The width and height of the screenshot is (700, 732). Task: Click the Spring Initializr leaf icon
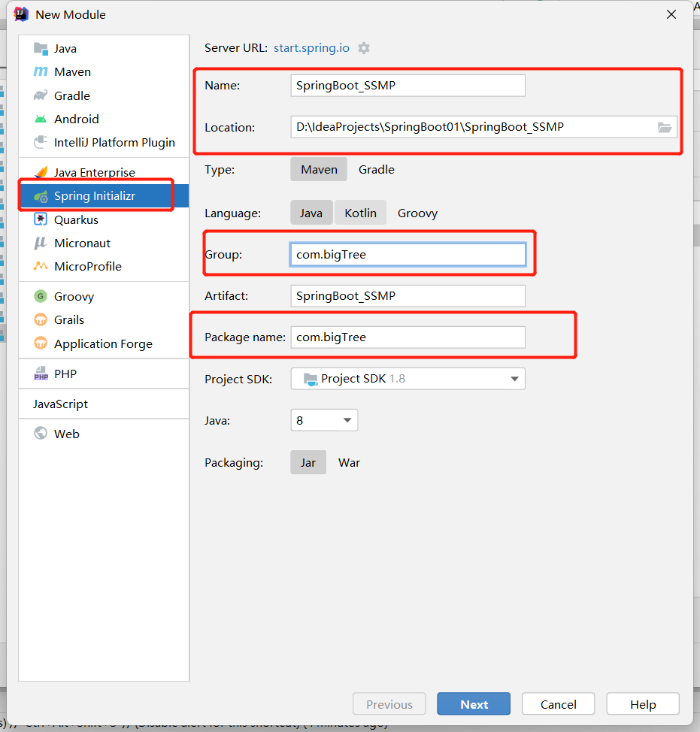(41, 196)
